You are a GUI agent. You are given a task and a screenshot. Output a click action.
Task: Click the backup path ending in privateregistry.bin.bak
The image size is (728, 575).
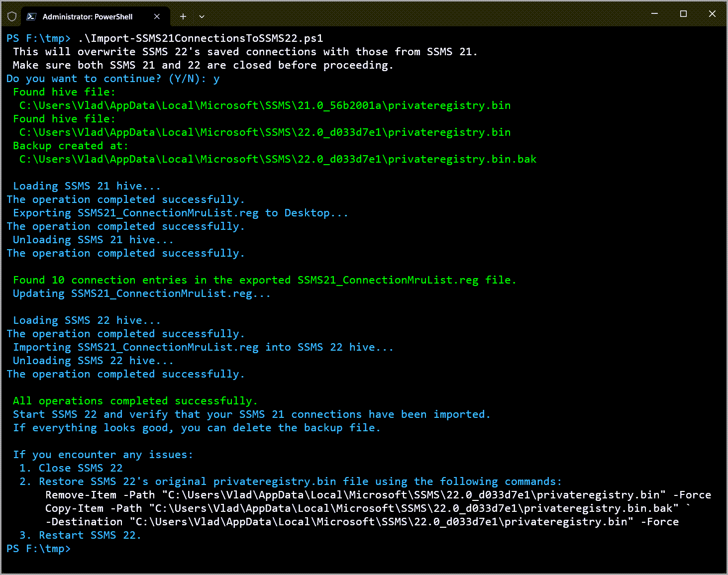(x=277, y=159)
